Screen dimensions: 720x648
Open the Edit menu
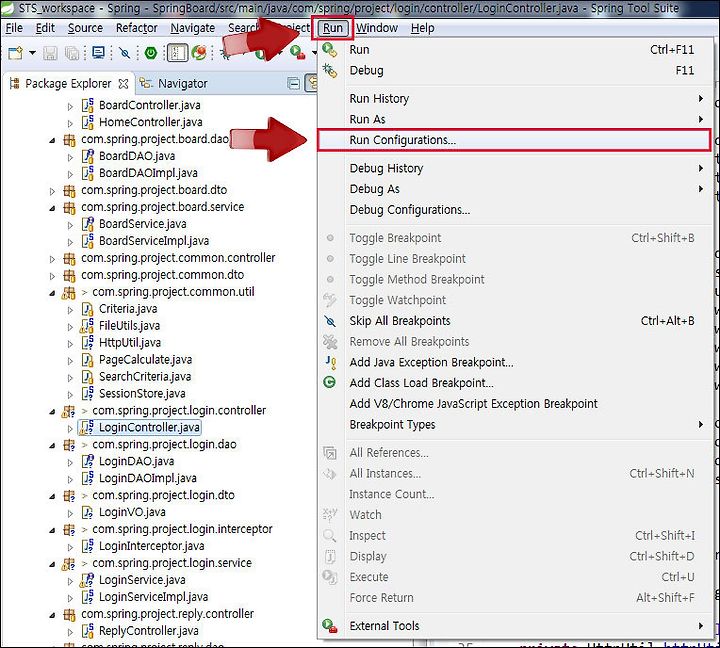coord(45,28)
